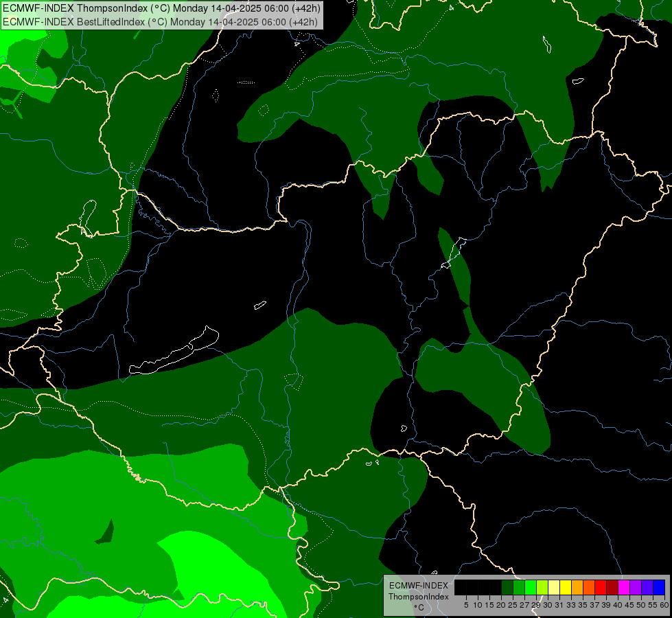Select the magenta 40-45 legend swatch
Viewport: 672px width, 618px height.
coord(623,587)
